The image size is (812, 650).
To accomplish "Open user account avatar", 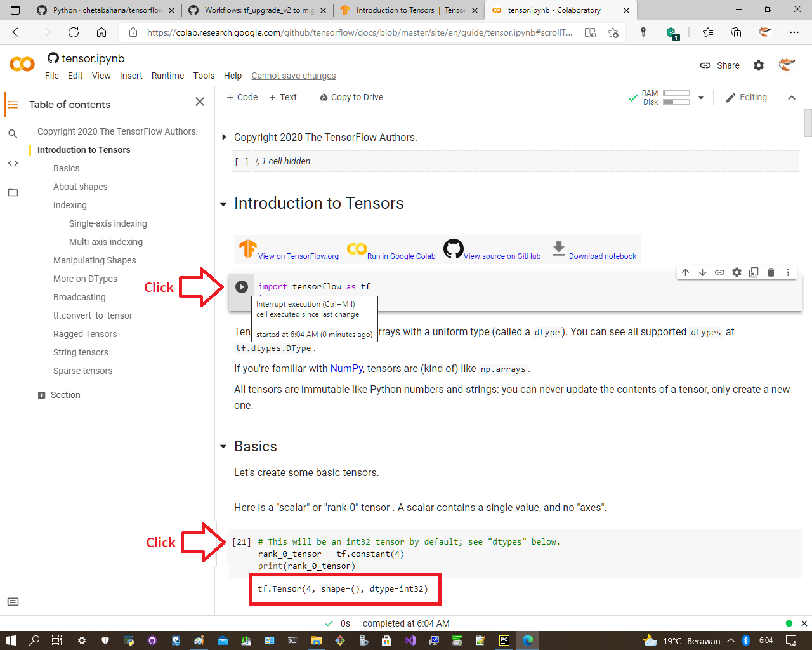I will coord(787,65).
